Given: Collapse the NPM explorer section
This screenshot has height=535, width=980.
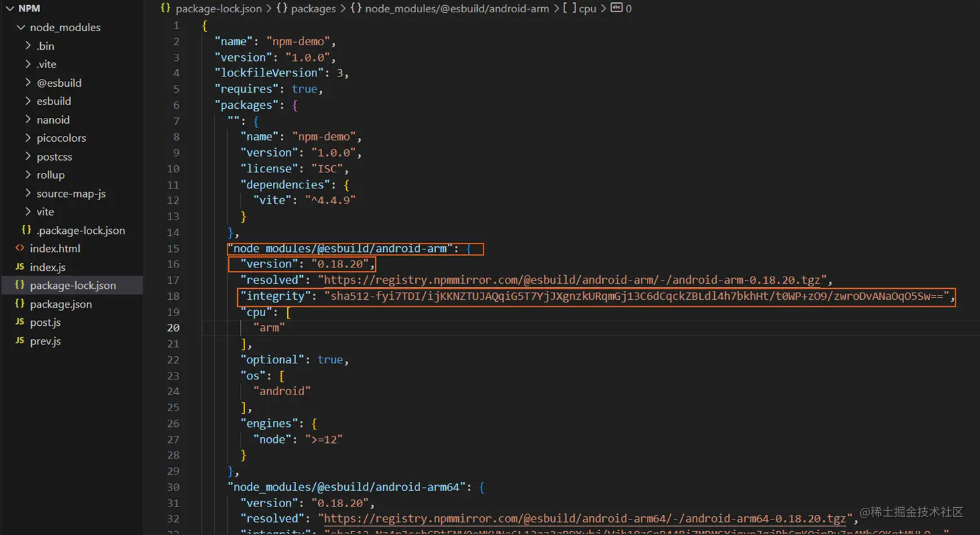Looking at the screenshot, I should click(x=10, y=8).
